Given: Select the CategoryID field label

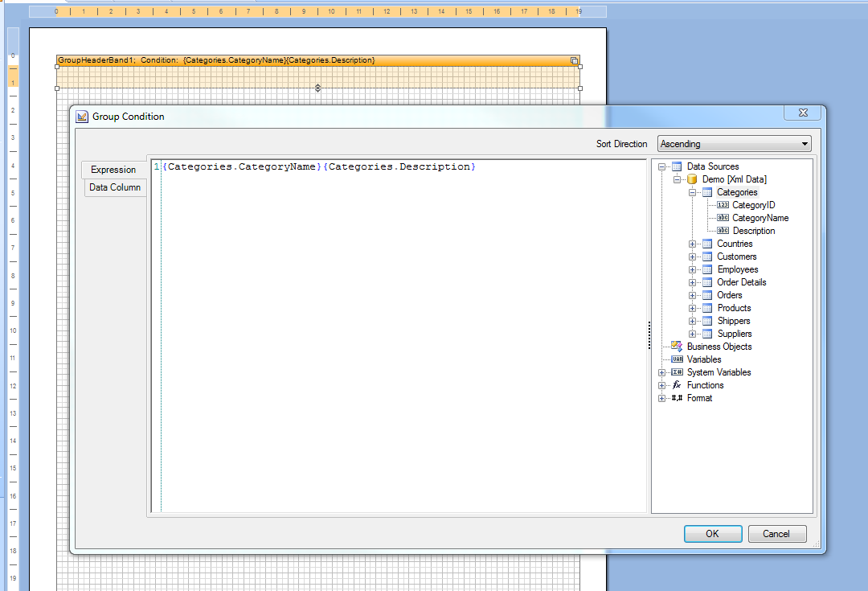Looking at the screenshot, I should tap(753, 205).
